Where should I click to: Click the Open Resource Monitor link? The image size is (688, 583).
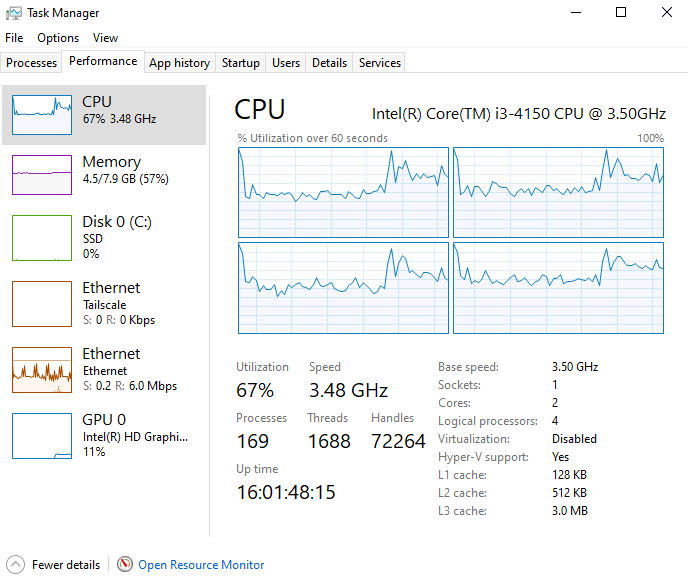pos(201,565)
